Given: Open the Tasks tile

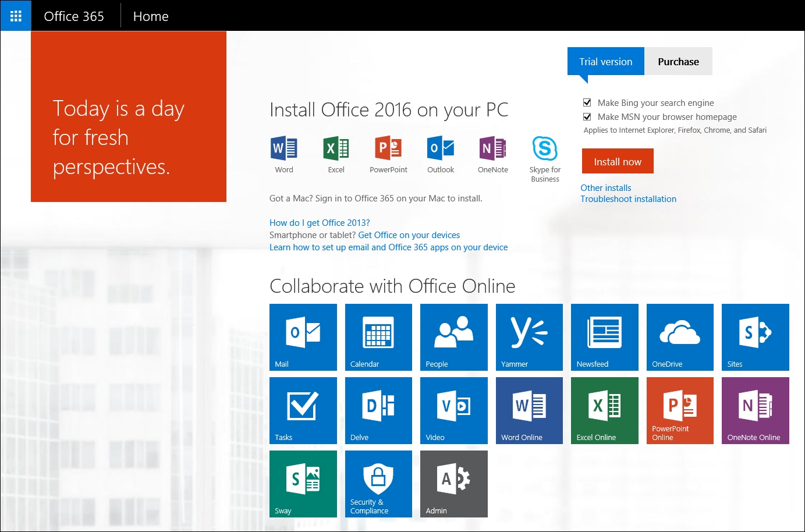Looking at the screenshot, I should 303,410.
